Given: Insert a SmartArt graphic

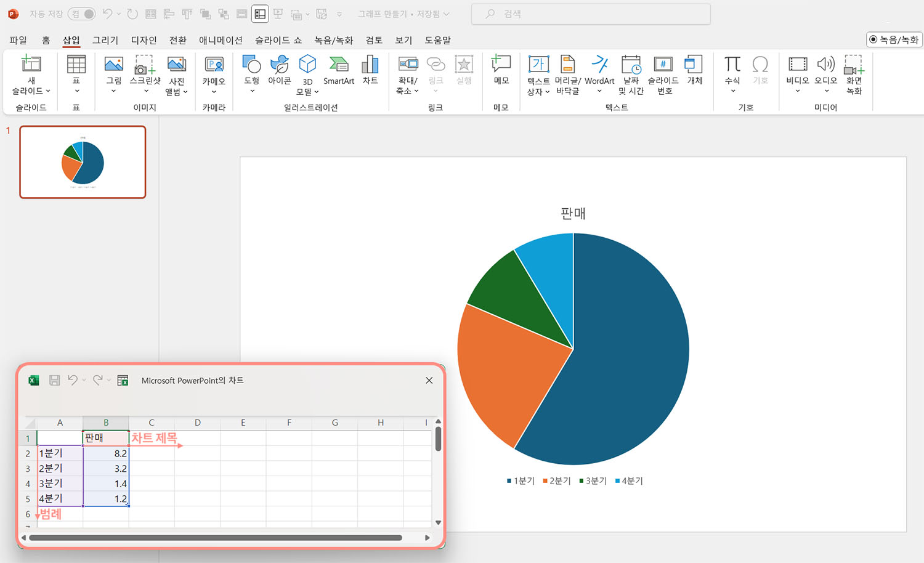Looking at the screenshot, I should coord(339,70).
